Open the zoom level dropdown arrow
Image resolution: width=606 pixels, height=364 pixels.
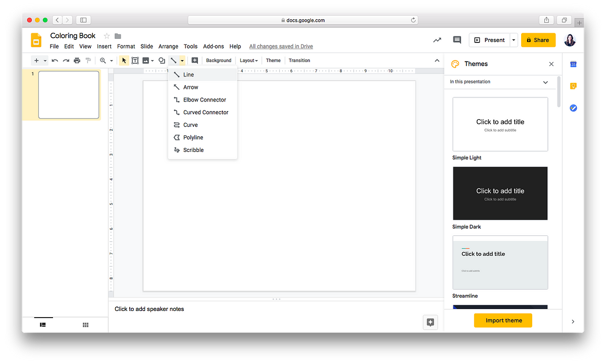coord(112,61)
